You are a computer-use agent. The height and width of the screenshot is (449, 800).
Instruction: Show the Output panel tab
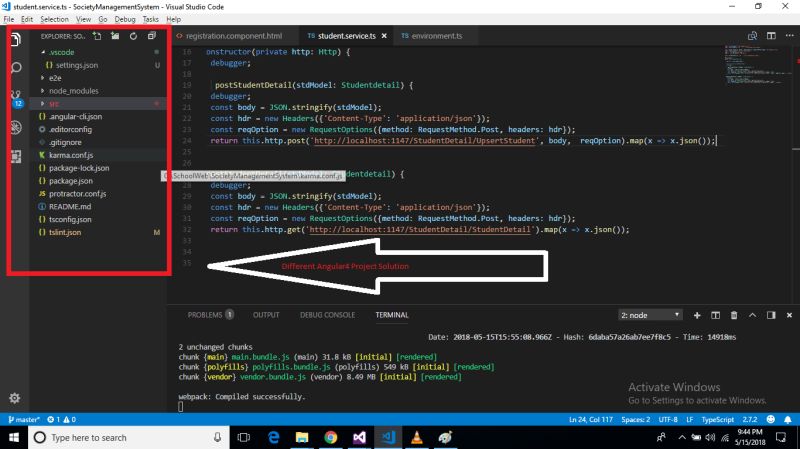pyautogui.click(x=266, y=315)
